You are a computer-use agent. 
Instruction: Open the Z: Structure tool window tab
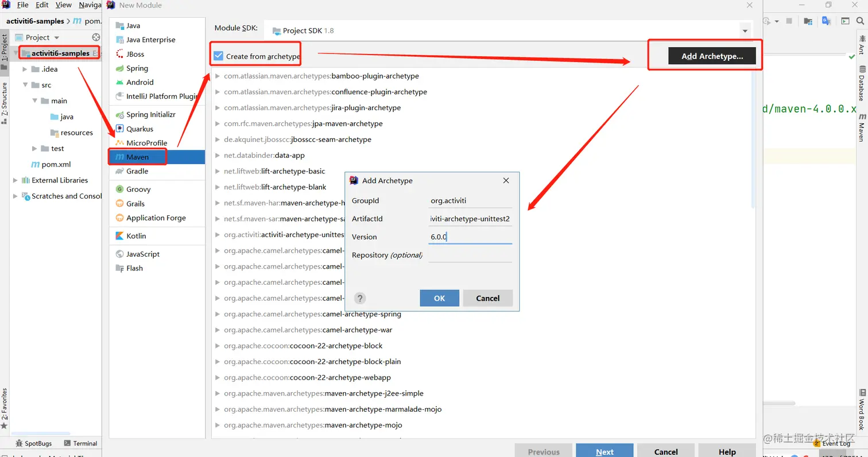[x=4, y=103]
